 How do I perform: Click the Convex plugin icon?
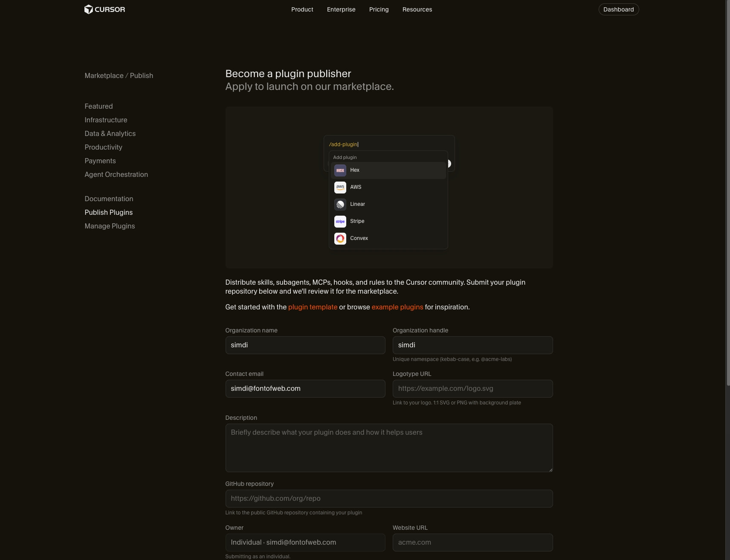340,239
